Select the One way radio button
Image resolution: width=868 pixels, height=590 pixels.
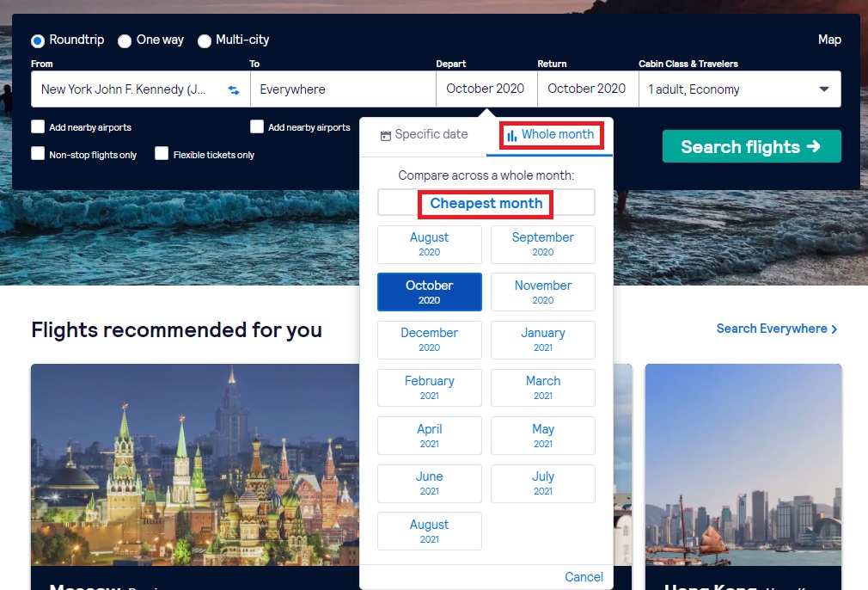coord(125,41)
